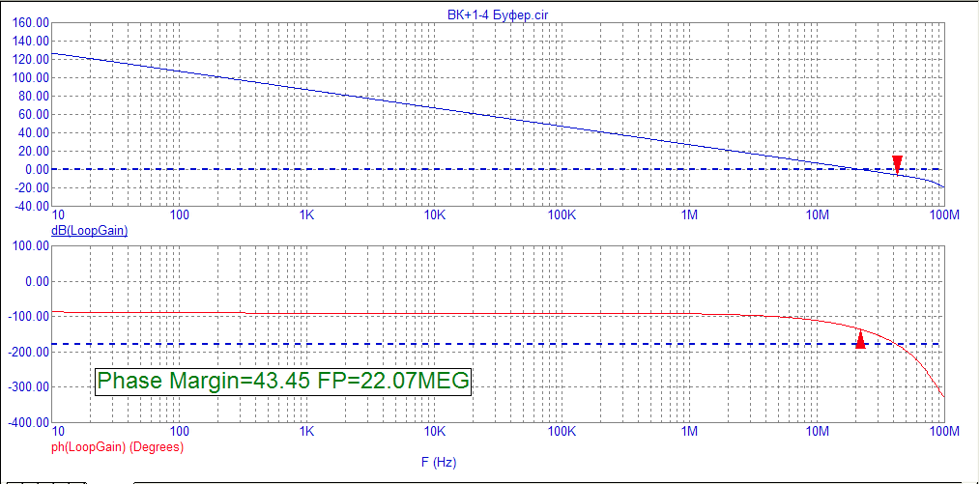The width and height of the screenshot is (980, 484).
Task: Click the 100K frequency label under the phase plot
Action: (x=562, y=432)
